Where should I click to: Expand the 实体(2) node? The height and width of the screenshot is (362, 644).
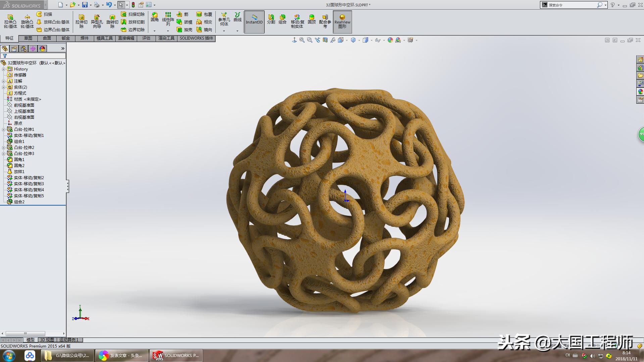coord(4,87)
